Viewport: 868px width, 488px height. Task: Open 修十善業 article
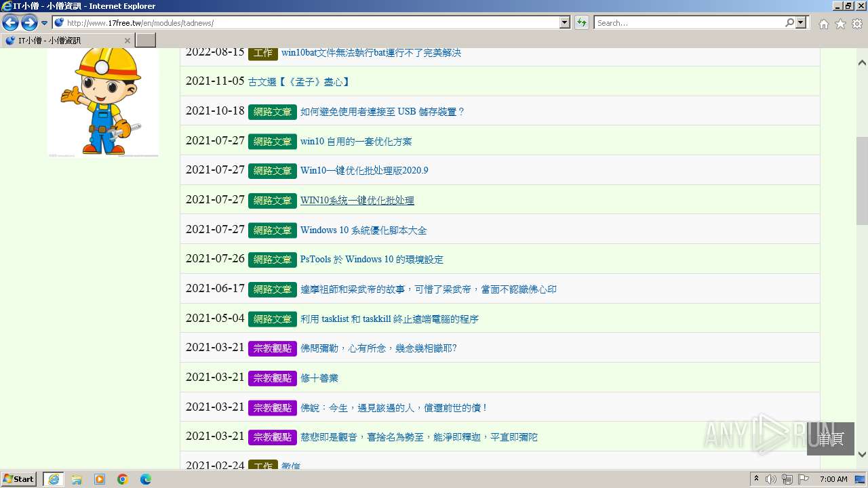pyautogui.click(x=319, y=378)
